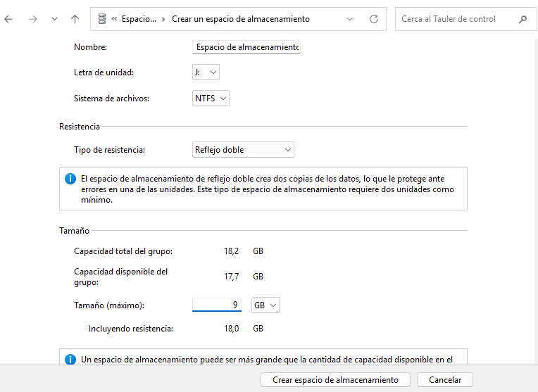
Task: Click the Tamaño (máximo) value field
Action: click(217, 305)
